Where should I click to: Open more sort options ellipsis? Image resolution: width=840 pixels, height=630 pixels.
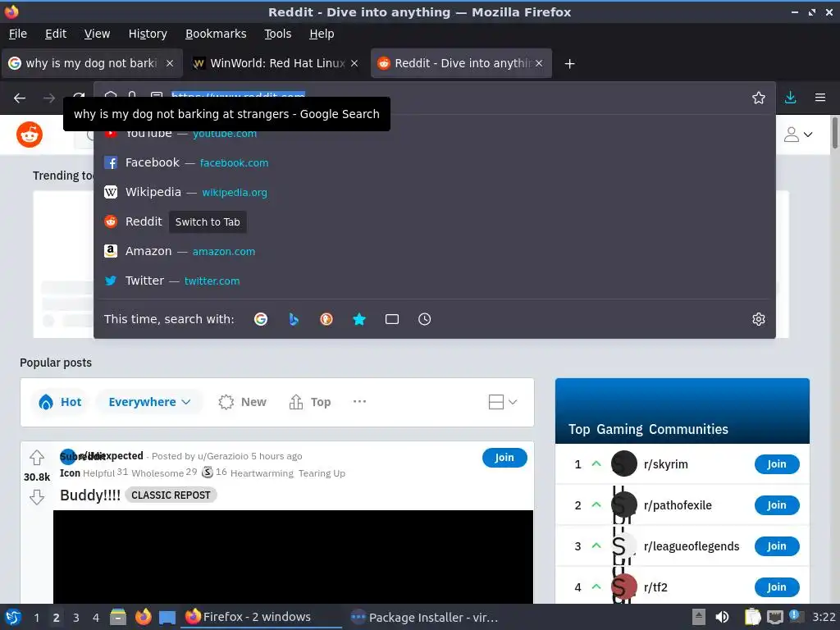point(359,401)
